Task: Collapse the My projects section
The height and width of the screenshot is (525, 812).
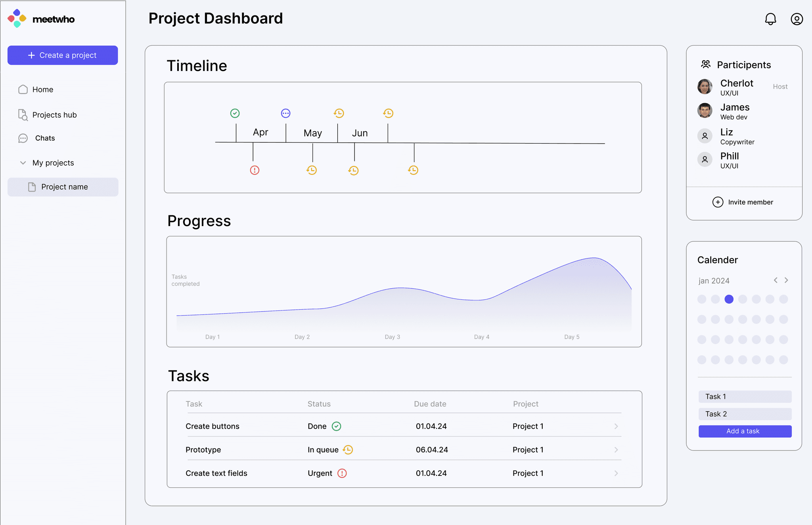Action: [x=23, y=163]
